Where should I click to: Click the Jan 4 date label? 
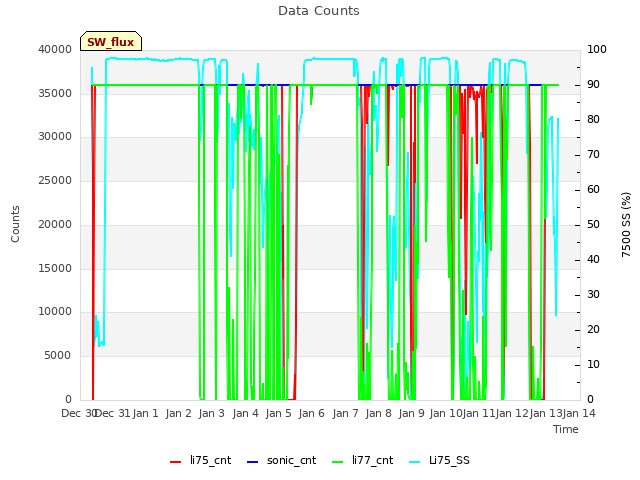tap(246, 413)
